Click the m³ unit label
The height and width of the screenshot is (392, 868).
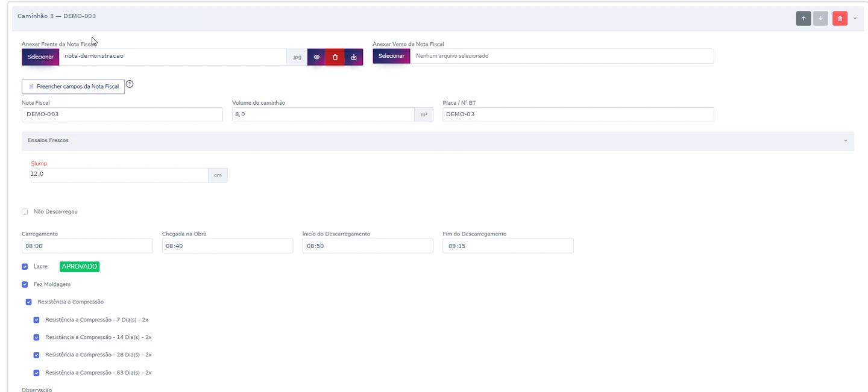click(424, 114)
